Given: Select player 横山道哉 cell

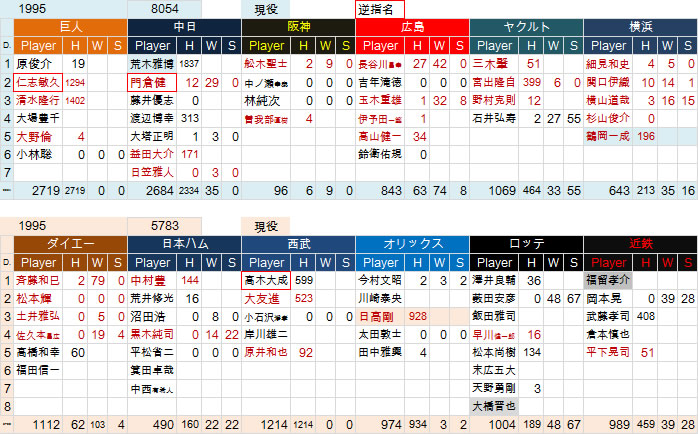Looking at the screenshot, I should (x=608, y=101).
